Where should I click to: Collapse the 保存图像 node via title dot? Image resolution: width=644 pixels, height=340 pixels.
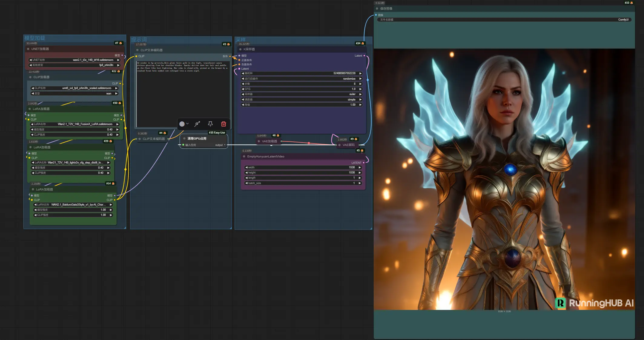pyautogui.click(x=377, y=9)
